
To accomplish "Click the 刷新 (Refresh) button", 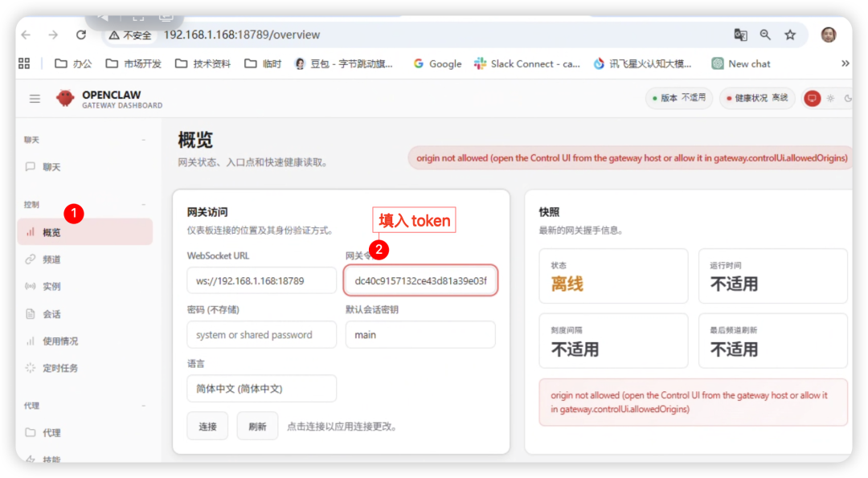I will [257, 427].
